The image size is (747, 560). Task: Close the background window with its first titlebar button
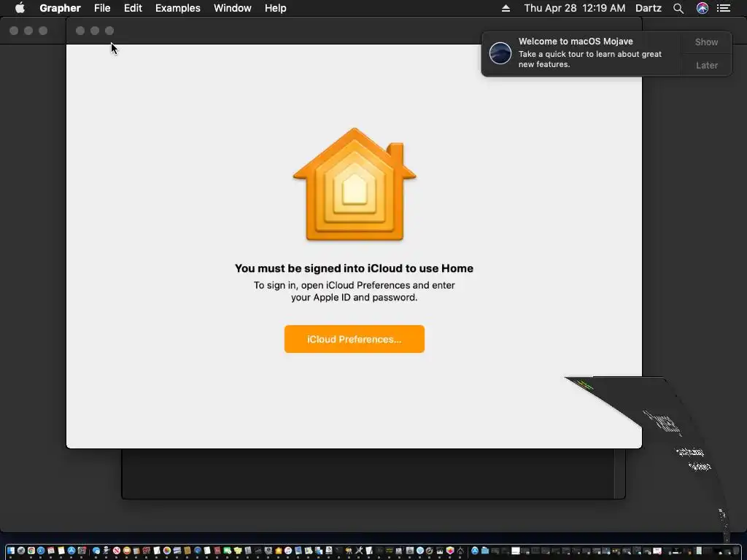(x=14, y=31)
